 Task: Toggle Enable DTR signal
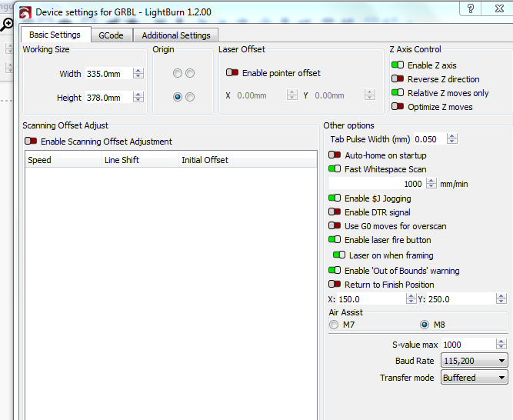335,212
